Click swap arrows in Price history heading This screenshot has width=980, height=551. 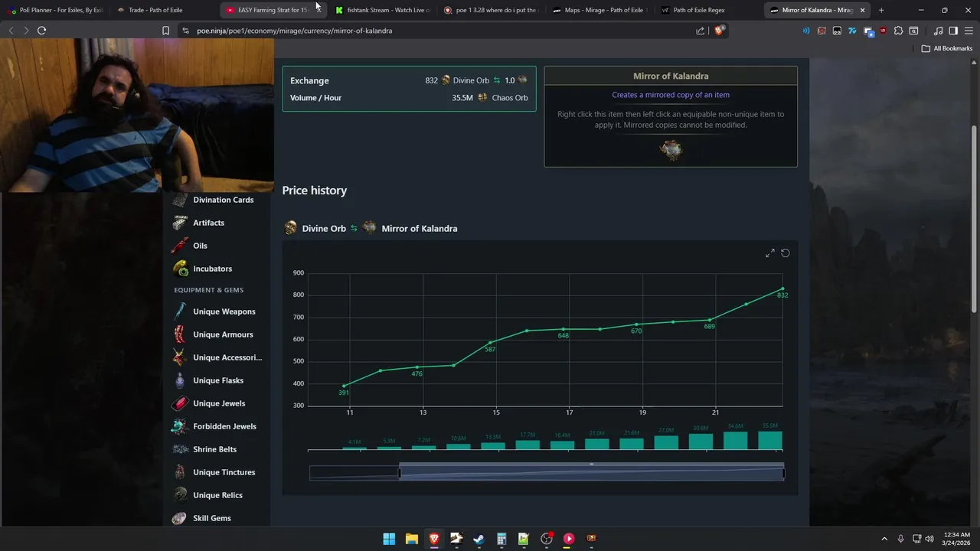coord(354,228)
